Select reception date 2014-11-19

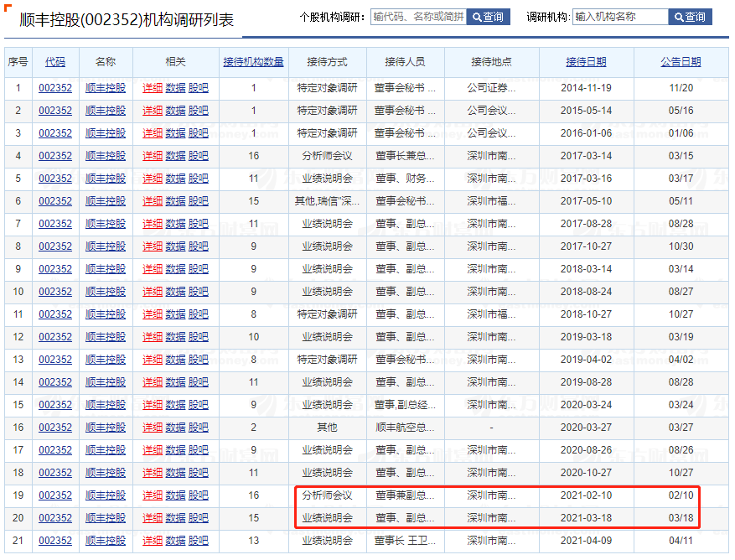tap(587, 88)
